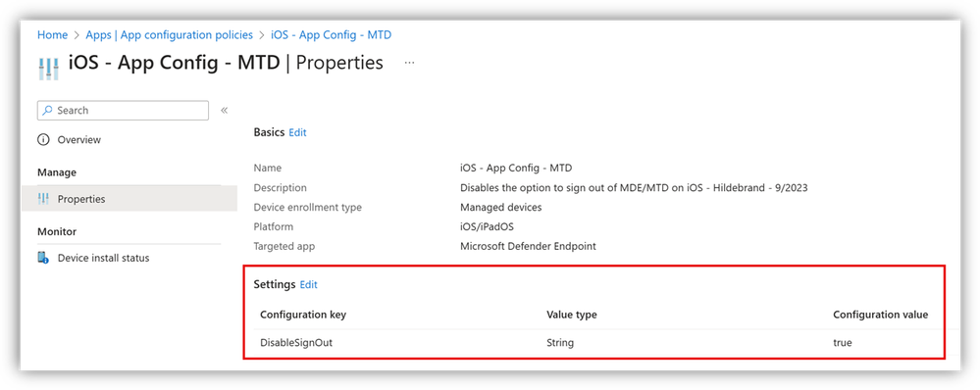Click the magnifier icon in Search box
This screenshot has height=390, width=980.
[x=47, y=111]
